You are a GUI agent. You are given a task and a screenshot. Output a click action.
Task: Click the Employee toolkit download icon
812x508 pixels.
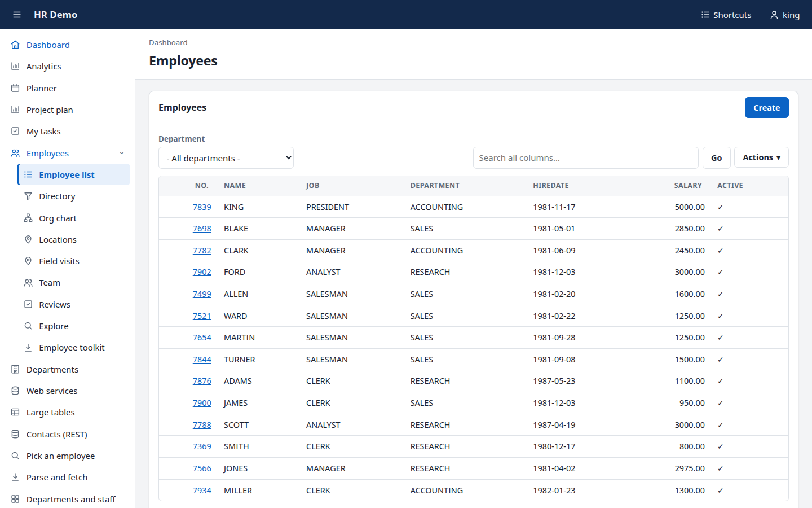coord(28,348)
